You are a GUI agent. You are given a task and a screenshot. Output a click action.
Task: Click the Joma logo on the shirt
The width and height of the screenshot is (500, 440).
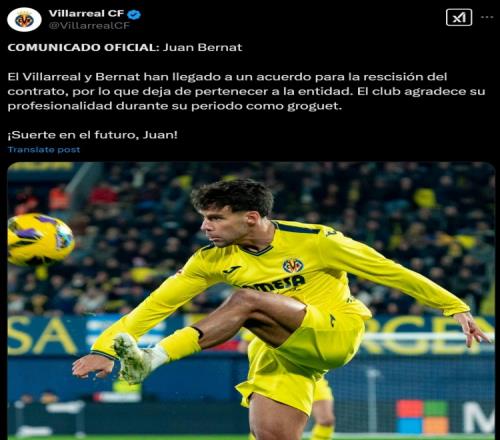click(232, 269)
